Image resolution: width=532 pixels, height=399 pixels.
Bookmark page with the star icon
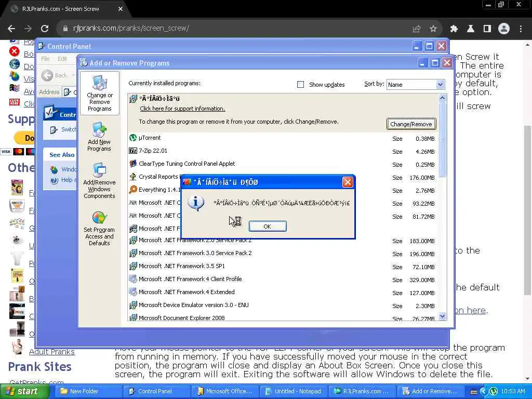pyautogui.click(x=433, y=29)
